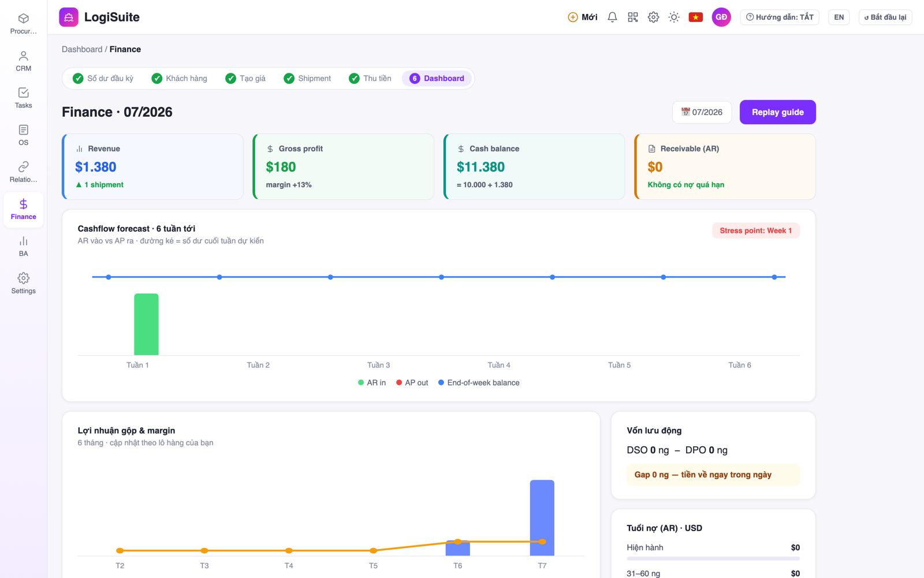Click the Revenue $1.380 card
The height and width of the screenshot is (578, 924).
coord(152,166)
